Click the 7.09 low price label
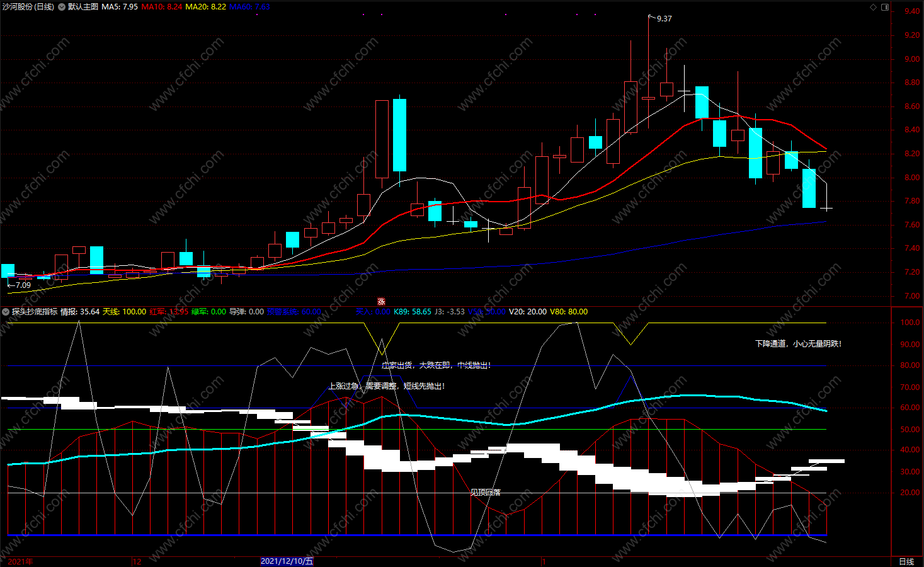 coord(23,285)
